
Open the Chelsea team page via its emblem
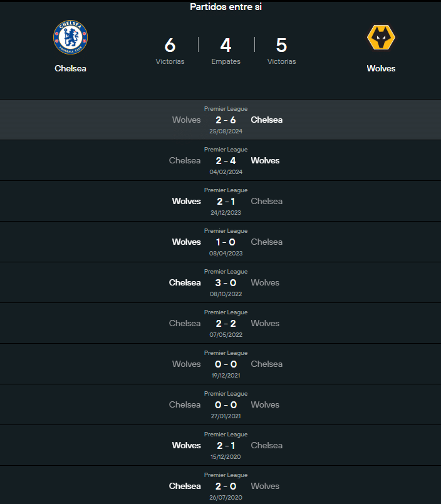[x=70, y=36]
